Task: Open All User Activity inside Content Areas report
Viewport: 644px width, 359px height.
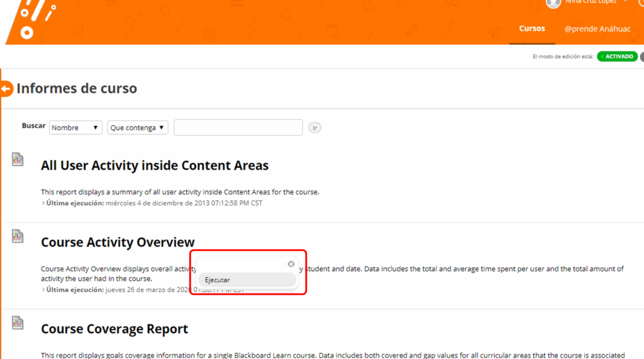Action: tap(155, 166)
